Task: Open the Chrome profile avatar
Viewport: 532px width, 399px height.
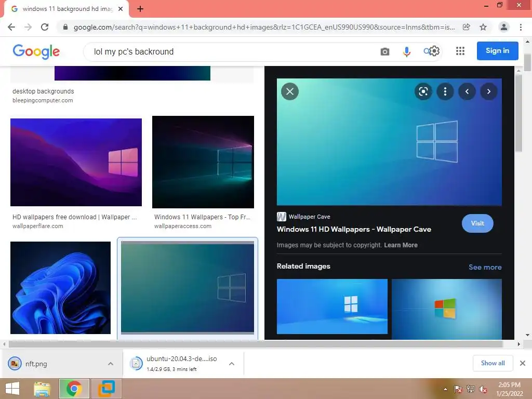Action: click(504, 27)
